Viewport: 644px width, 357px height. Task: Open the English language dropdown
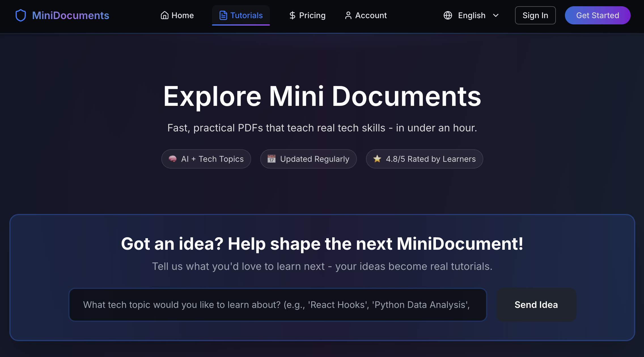(x=471, y=15)
